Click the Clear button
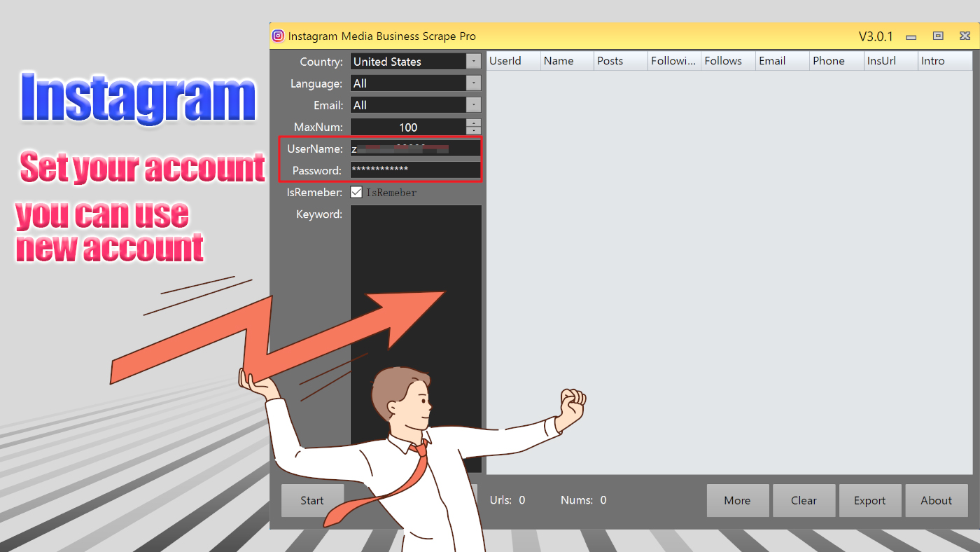The width and height of the screenshot is (980, 552). pos(804,500)
